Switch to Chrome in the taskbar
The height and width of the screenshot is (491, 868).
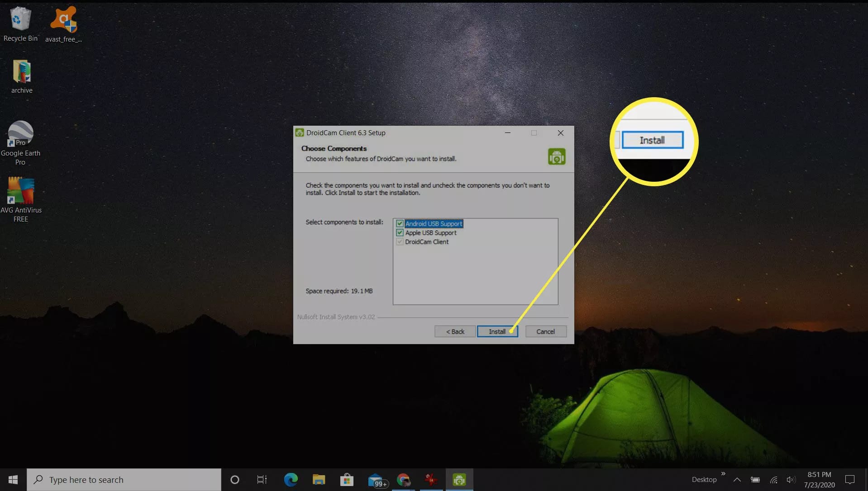coord(403,480)
